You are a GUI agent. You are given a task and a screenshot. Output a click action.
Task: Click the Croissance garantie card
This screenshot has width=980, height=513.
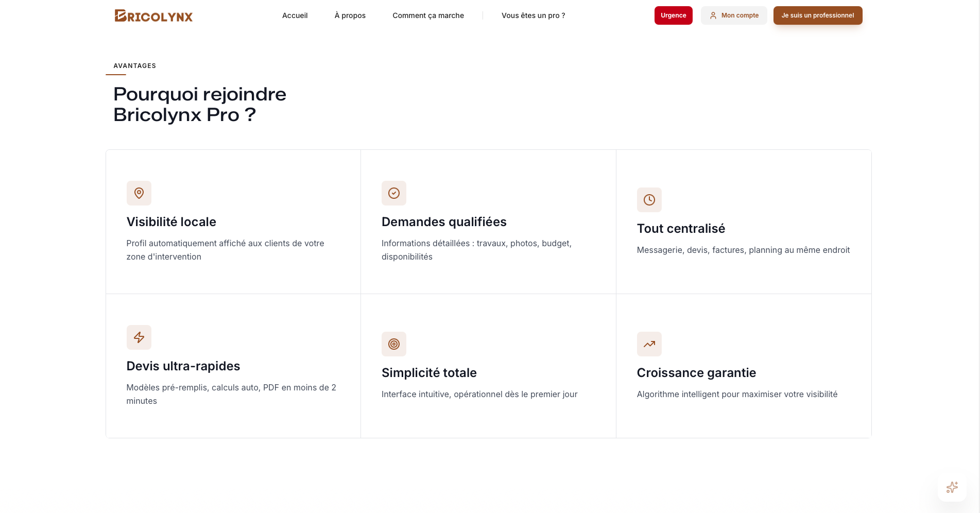click(696, 372)
